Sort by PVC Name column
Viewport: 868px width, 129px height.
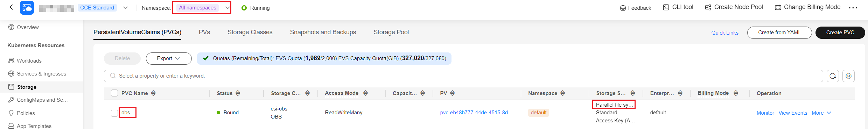point(153,93)
